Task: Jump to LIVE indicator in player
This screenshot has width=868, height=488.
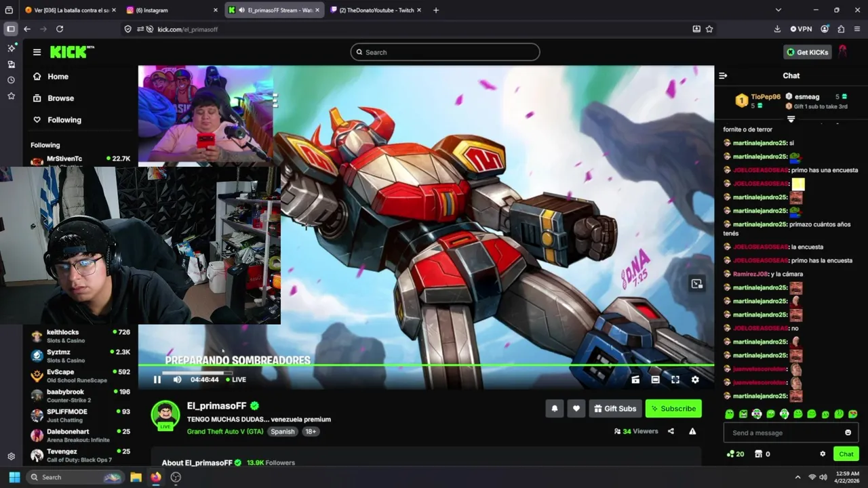Action: click(x=236, y=380)
